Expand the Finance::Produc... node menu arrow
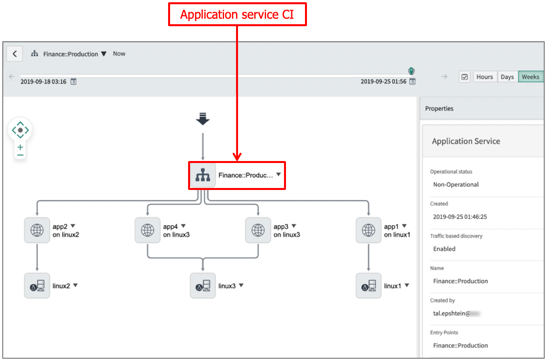Screen dimensions: 546x360 (x=279, y=174)
